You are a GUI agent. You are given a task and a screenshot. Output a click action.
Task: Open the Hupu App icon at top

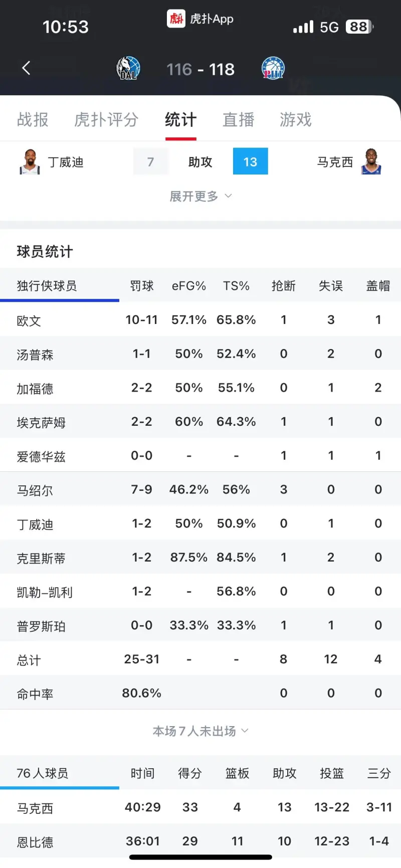[x=176, y=19]
